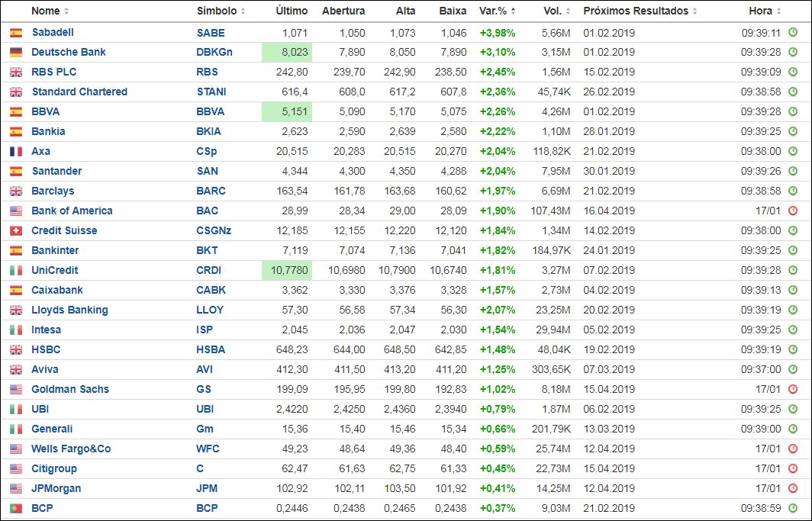This screenshot has height=521, width=812.
Task: Open the Citigroup stock link
Action: pos(54,468)
